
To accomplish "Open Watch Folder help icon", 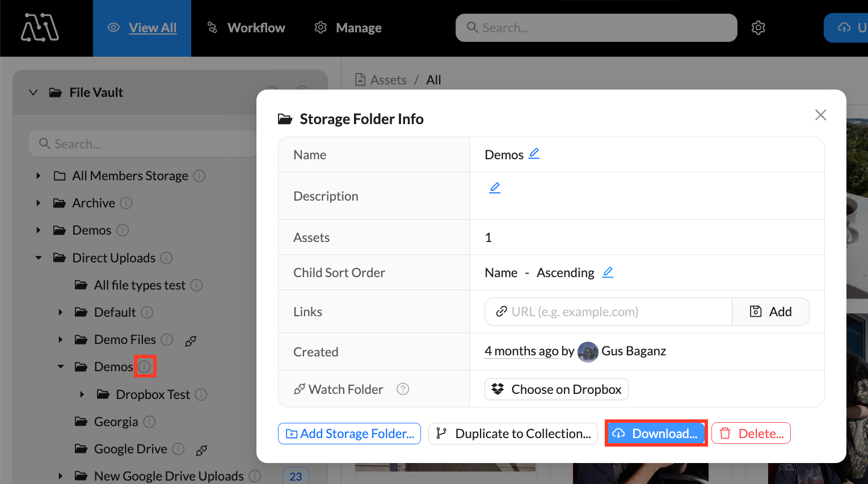I will [403, 389].
